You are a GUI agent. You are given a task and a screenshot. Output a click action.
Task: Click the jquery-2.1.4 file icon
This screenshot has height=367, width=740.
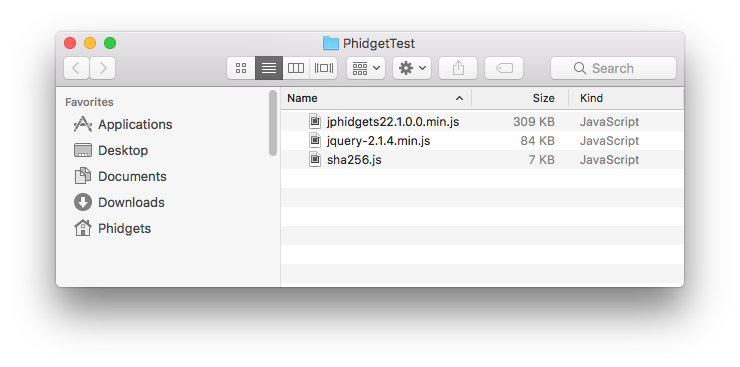pos(315,140)
